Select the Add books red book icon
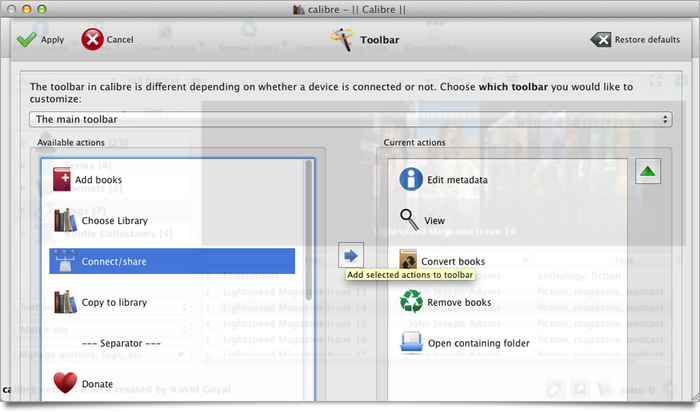 coord(62,179)
